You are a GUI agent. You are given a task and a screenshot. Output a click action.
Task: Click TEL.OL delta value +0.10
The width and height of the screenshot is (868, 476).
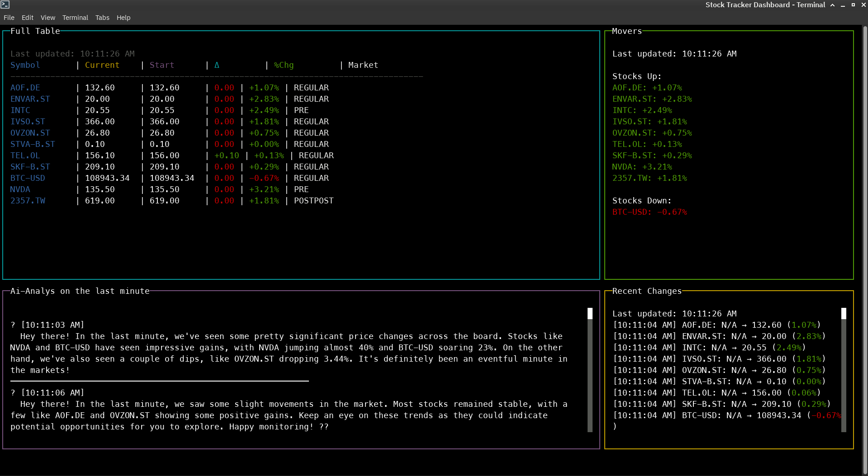point(227,156)
